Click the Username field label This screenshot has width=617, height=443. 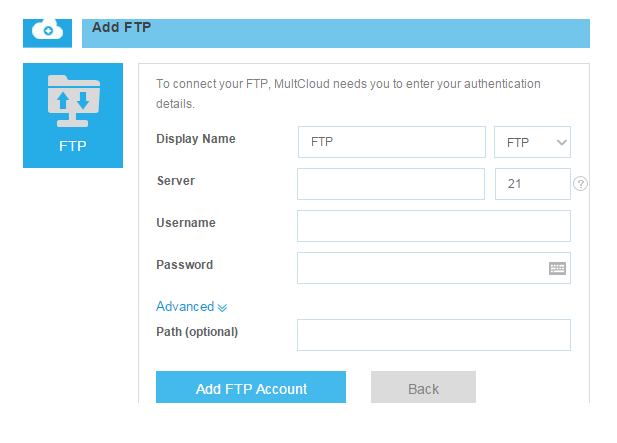186,223
